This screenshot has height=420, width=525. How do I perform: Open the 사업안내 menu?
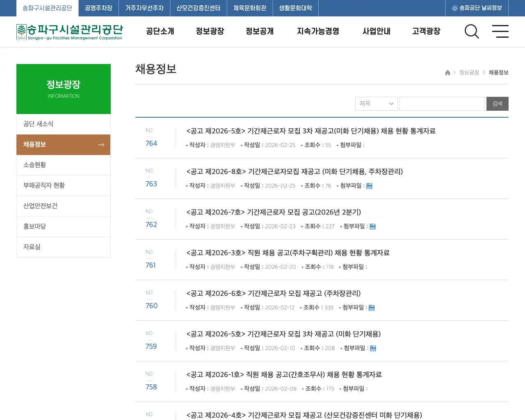(x=376, y=31)
